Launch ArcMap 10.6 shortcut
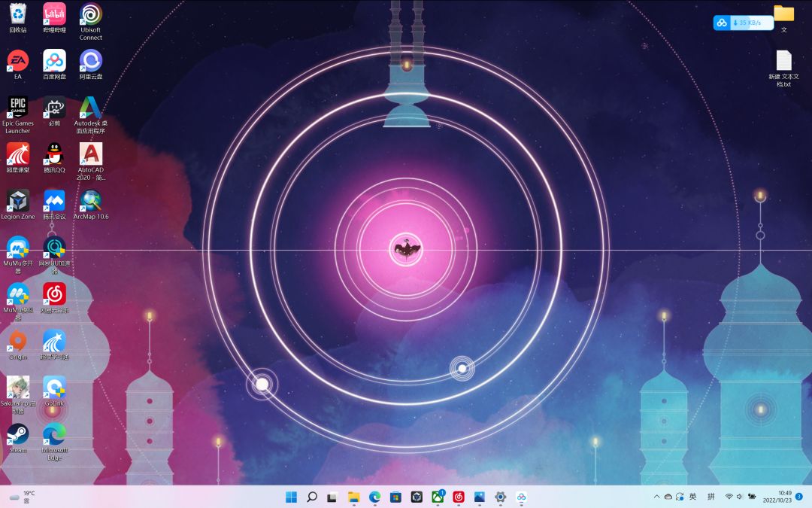812x508 pixels. 91,205
